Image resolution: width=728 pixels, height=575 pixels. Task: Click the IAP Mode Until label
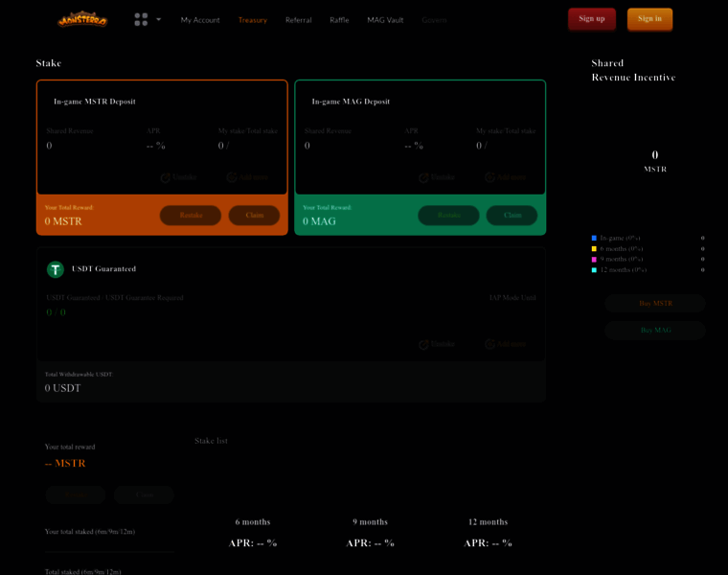[x=512, y=298]
